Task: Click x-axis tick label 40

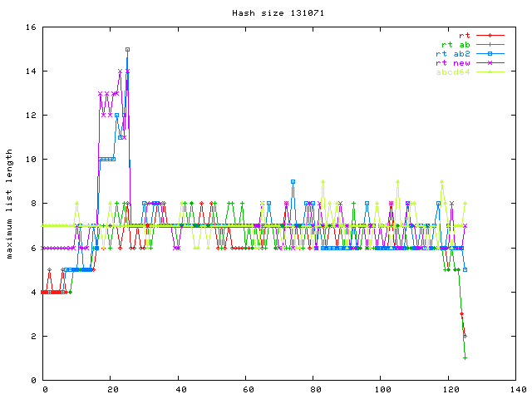Action: [x=181, y=390]
